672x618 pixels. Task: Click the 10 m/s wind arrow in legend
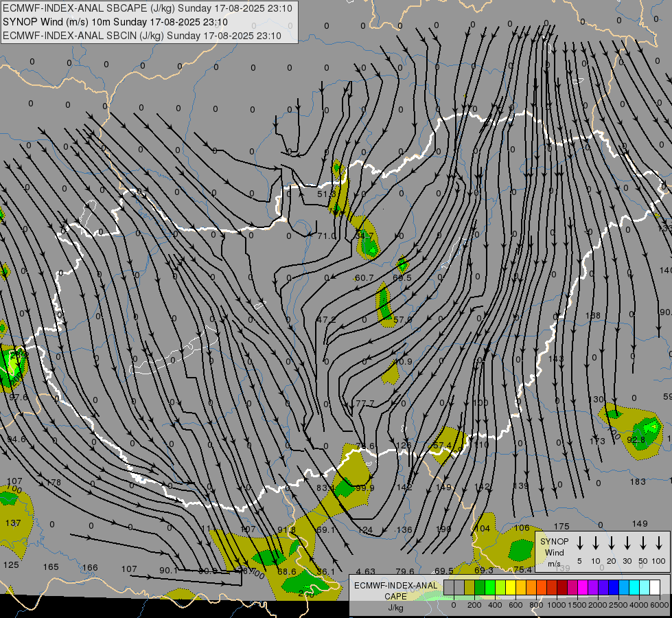(596, 542)
